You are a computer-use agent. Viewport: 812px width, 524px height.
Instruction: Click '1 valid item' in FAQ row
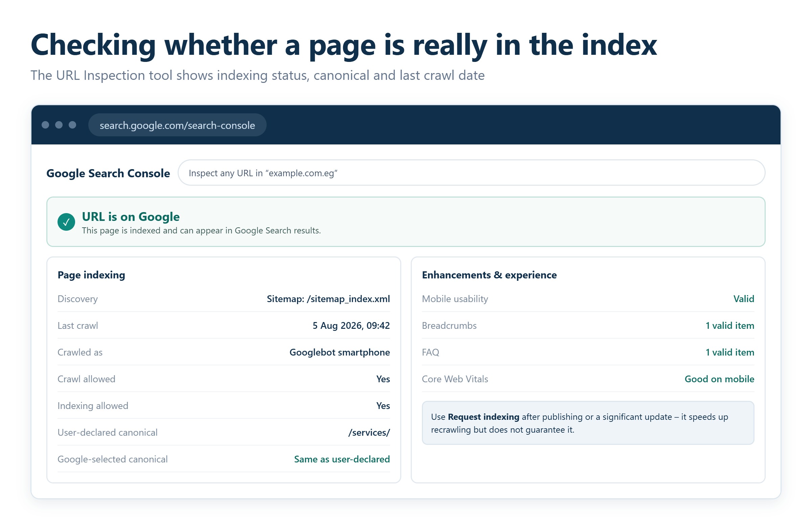point(730,352)
